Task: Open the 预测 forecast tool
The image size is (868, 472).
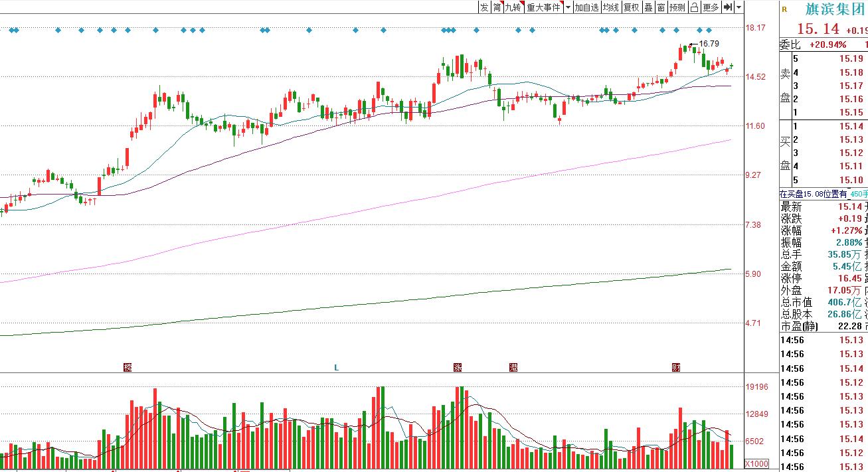Action: pos(677,7)
